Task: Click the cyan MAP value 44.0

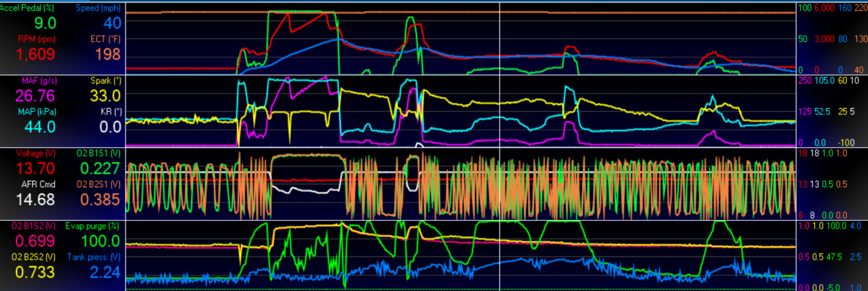Action: tap(40, 127)
